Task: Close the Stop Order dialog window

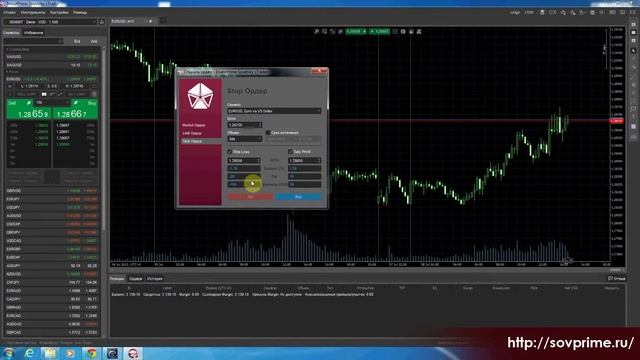Action: click(x=319, y=71)
